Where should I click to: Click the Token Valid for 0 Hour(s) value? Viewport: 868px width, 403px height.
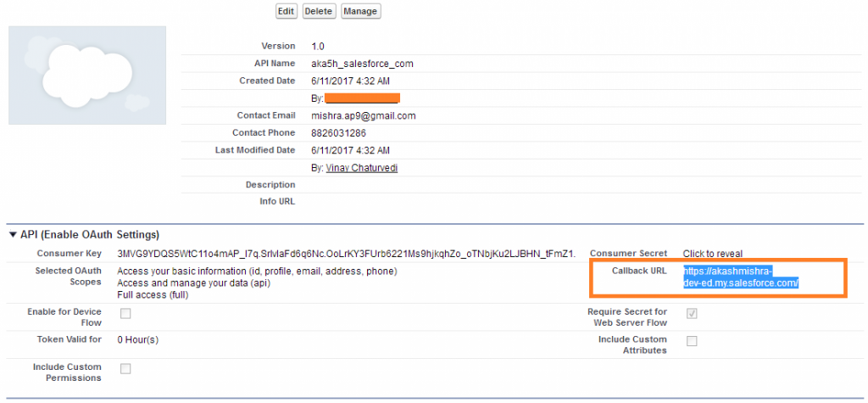pos(137,340)
